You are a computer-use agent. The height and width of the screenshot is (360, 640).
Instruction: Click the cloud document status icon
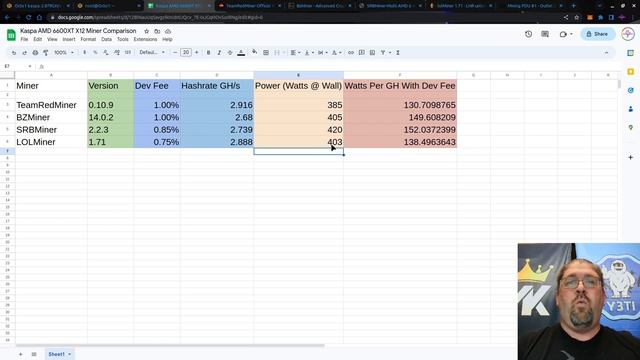(x=168, y=31)
